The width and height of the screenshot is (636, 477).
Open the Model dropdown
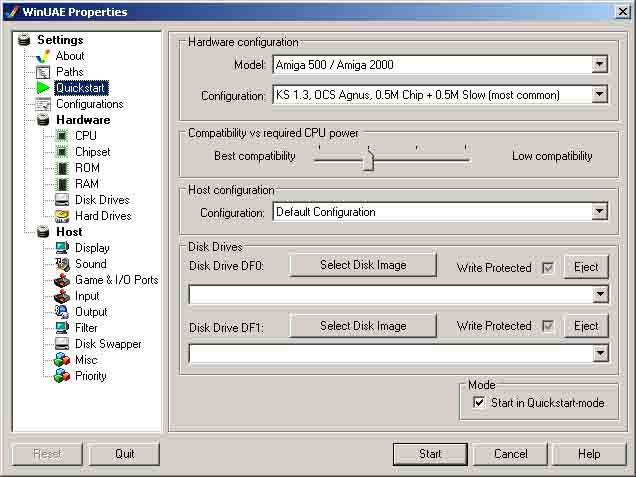599,64
